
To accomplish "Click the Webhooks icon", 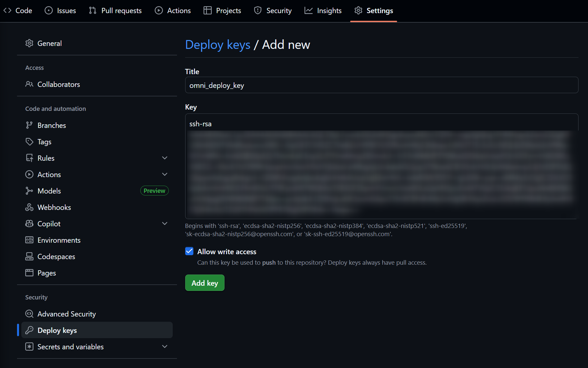I will coord(29,207).
